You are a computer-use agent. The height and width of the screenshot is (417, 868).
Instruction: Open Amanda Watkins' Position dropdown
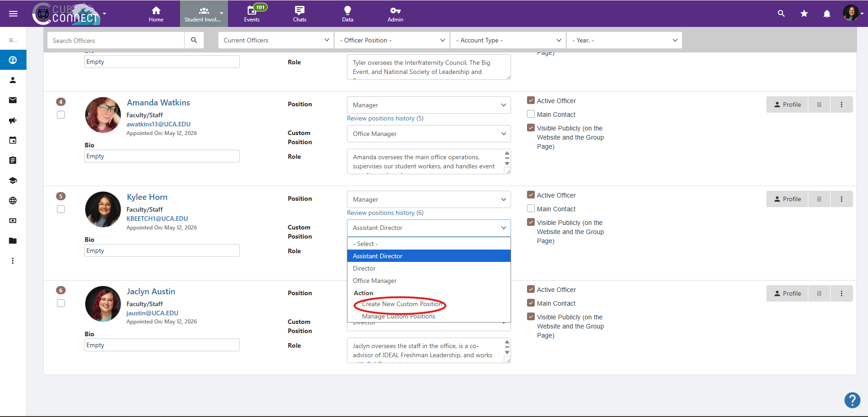pos(429,105)
